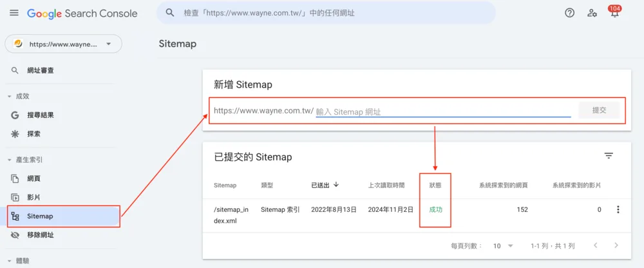The height and width of the screenshot is (268, 644).
Task: Click the video icon beside 影片
Action: pos(15,197)
